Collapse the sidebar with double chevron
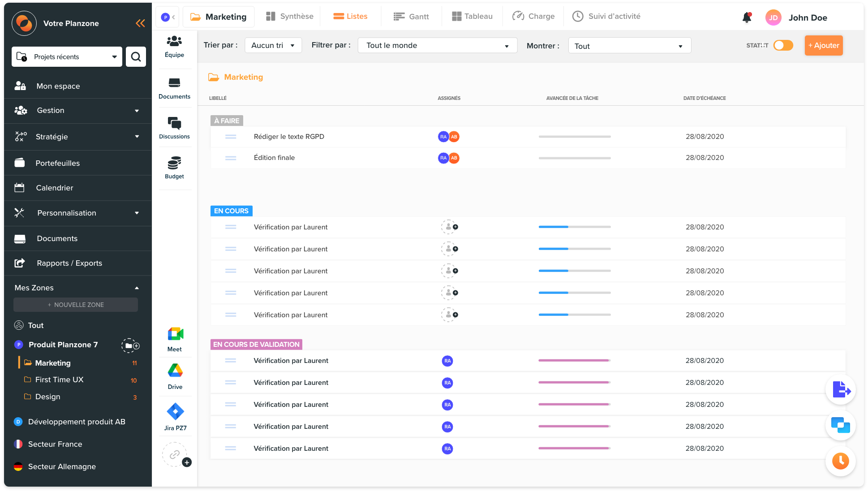The image size is (868, 492). tap(140, 23)
